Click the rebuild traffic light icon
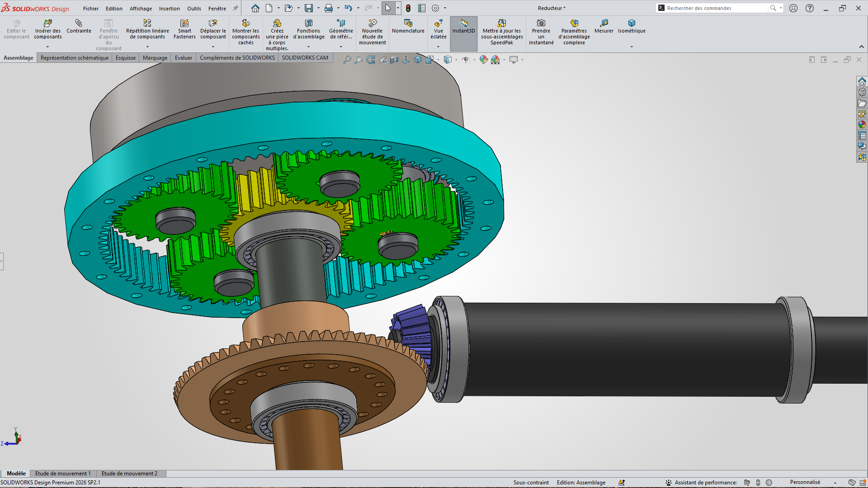 [408, 8]
